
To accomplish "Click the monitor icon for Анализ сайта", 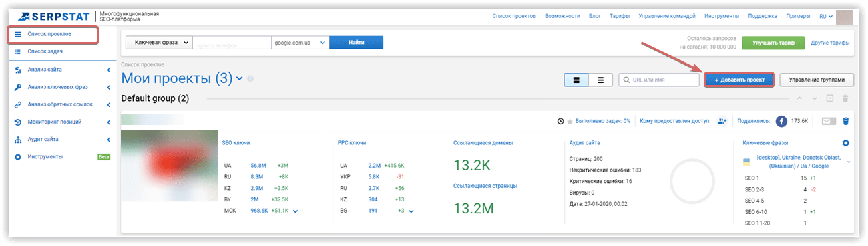I will pyautogui.click(x=18, y=70).
